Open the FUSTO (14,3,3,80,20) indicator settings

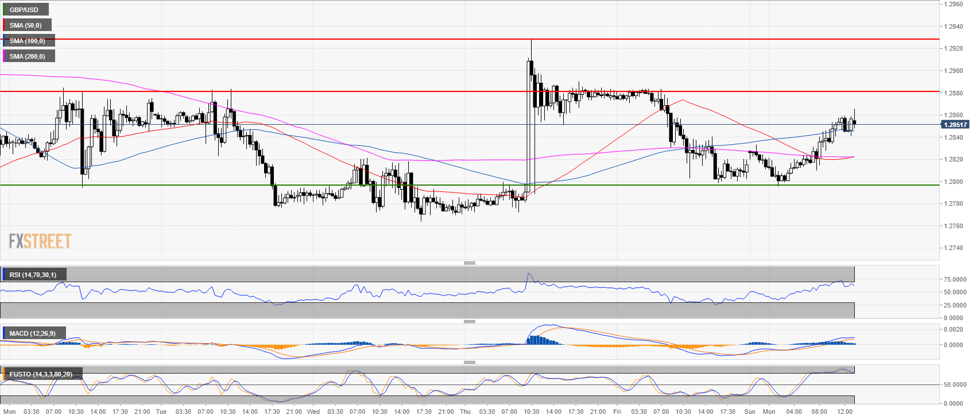41,374
